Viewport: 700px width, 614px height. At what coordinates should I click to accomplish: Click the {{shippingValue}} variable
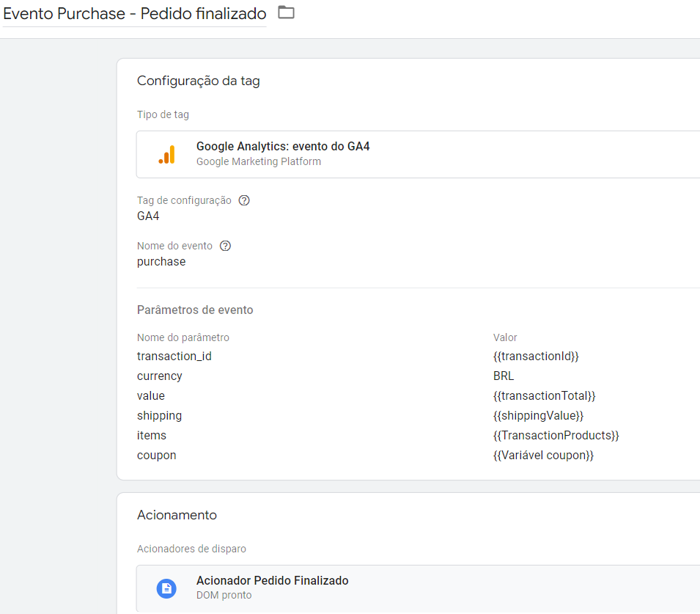[x=539, y=416]
